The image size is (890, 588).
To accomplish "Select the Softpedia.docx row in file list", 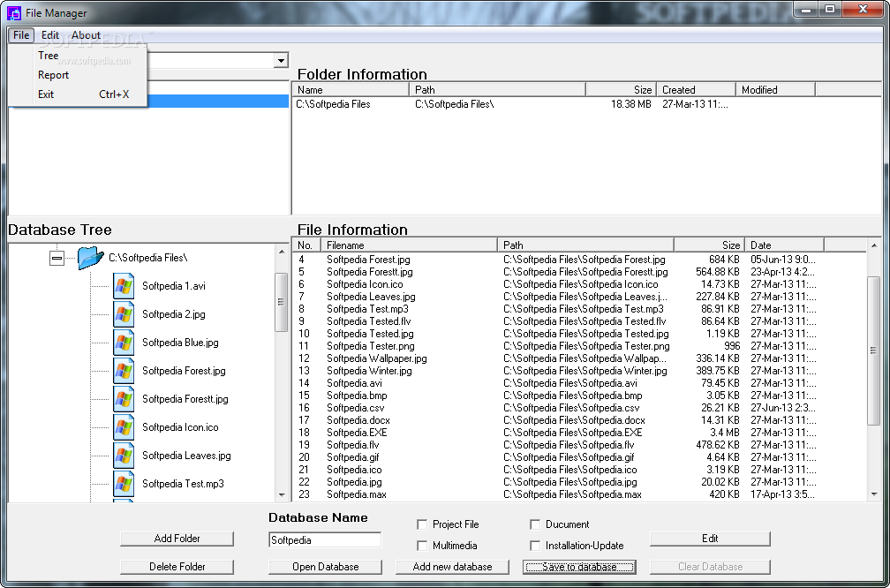I will tap(579, 420).
